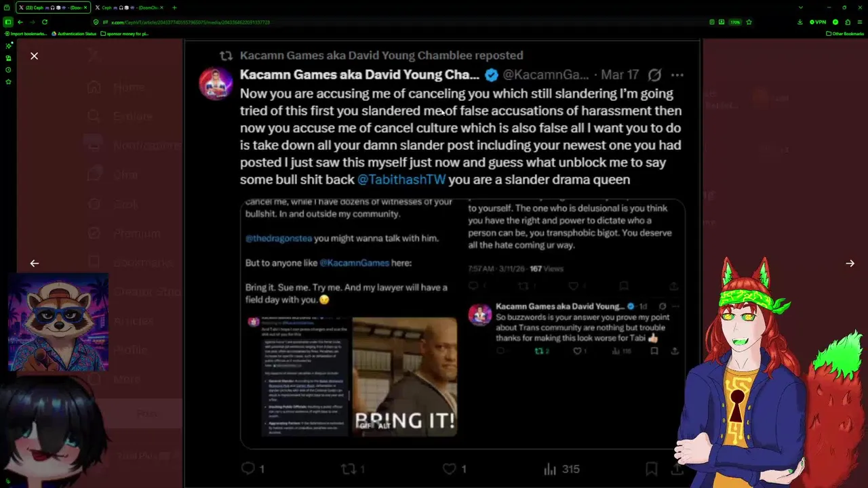The height and width of the screenshot is (488, 868).
Task: Open the three-dot more menu on post
Action: pos(677,75)
